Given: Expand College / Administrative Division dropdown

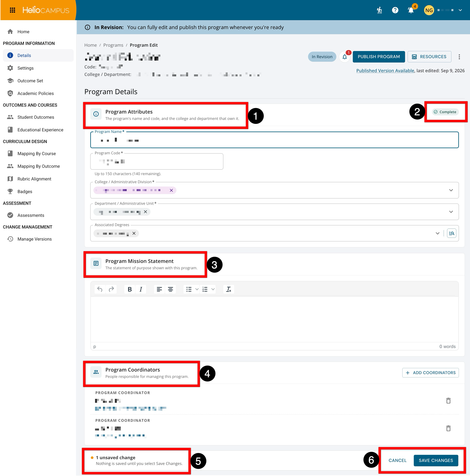Looking at the screenshot, I should tap(451, 190).
